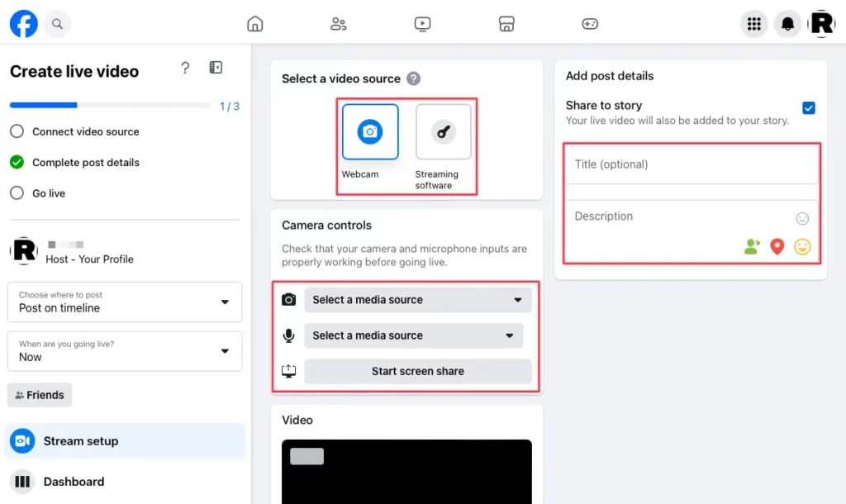The height and width of the screenshot is (504, 846).
Task: Click the Groups icon in top navigation
Action: click(338, 24)
